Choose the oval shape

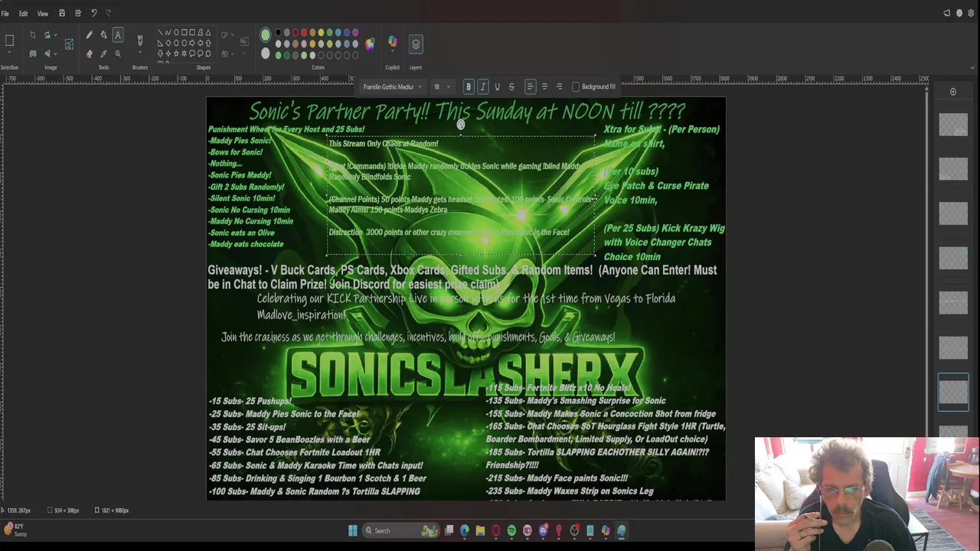coord(176,33)
